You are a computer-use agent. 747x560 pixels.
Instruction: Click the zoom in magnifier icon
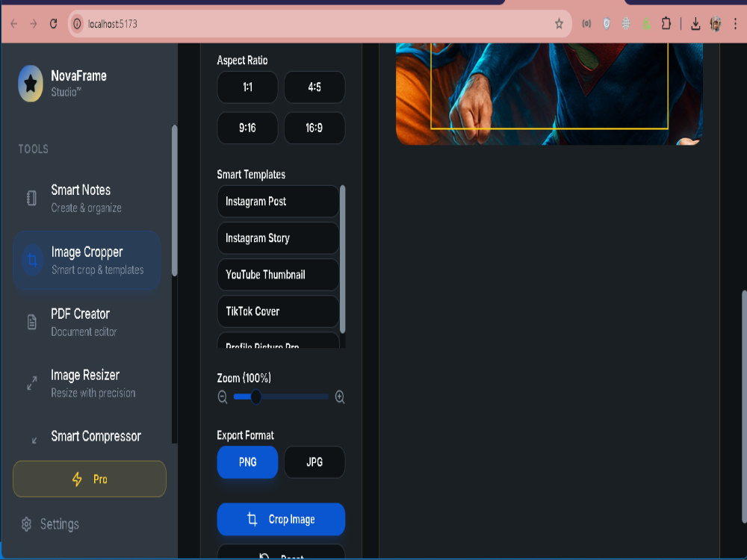340,396
